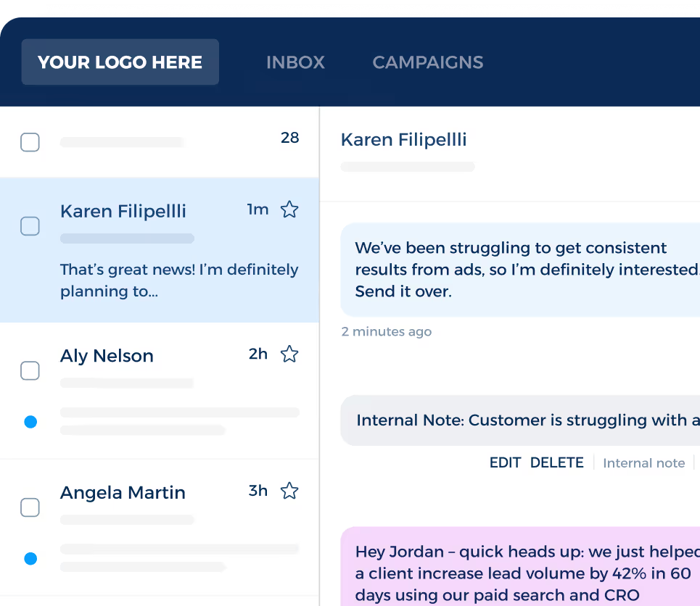Click the blue unread dot beside Aly Nelson

30,421
